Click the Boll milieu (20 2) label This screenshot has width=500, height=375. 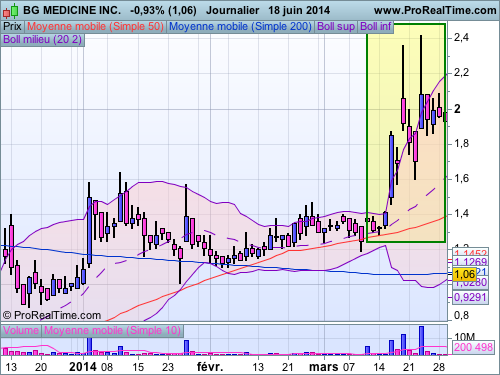(x=42, y=39)
